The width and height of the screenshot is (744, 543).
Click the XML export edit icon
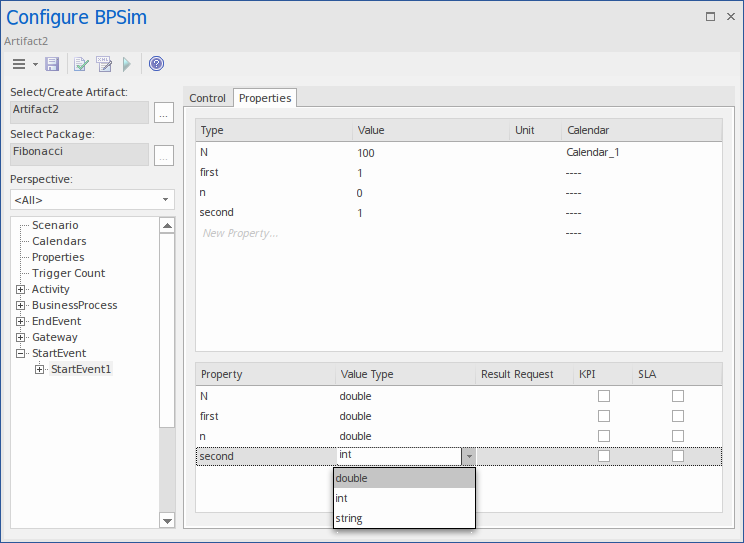click(104, 64)
